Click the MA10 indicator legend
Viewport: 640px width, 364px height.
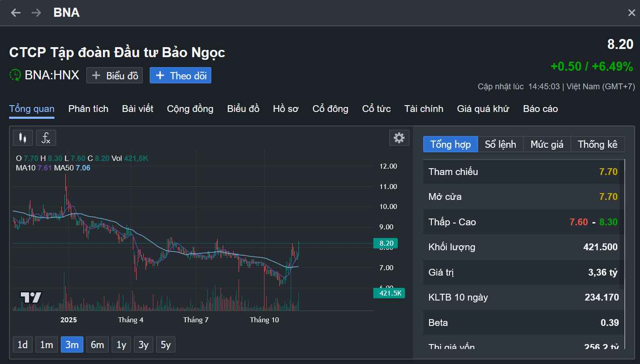34,168
